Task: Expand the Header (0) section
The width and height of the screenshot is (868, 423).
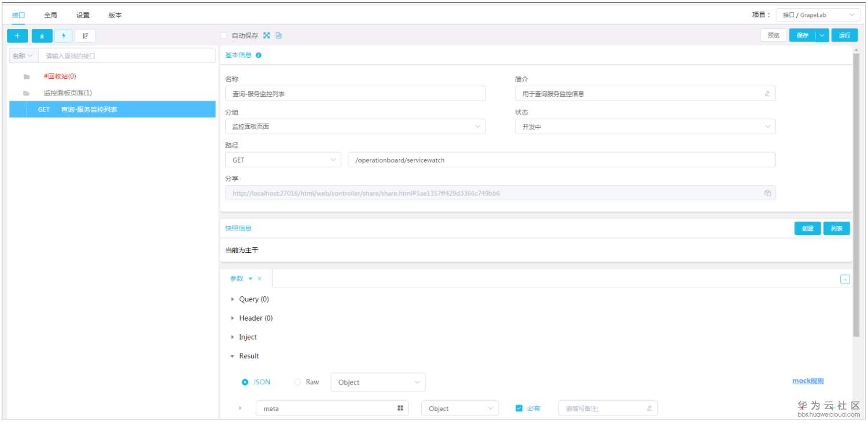Action: [233, 318]
